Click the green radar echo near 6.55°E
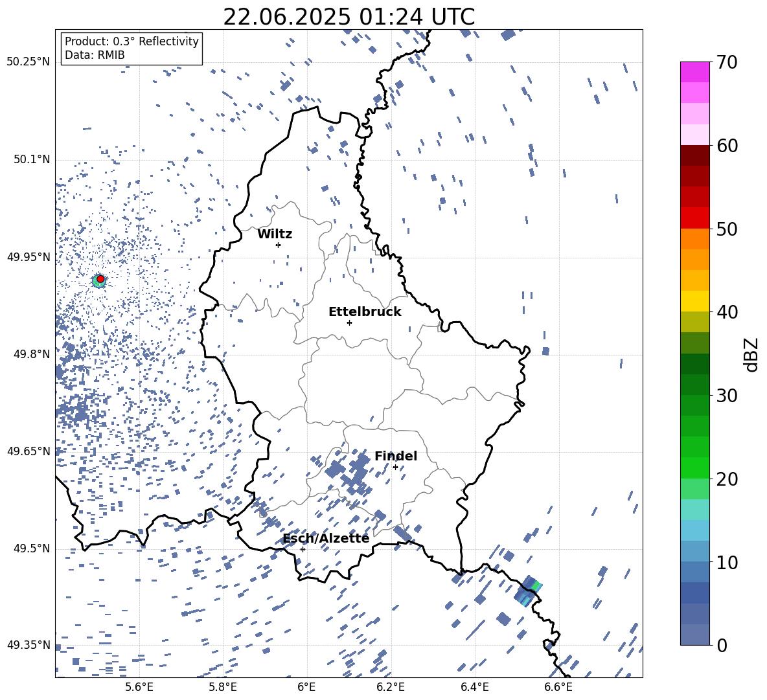 point(536,585)
